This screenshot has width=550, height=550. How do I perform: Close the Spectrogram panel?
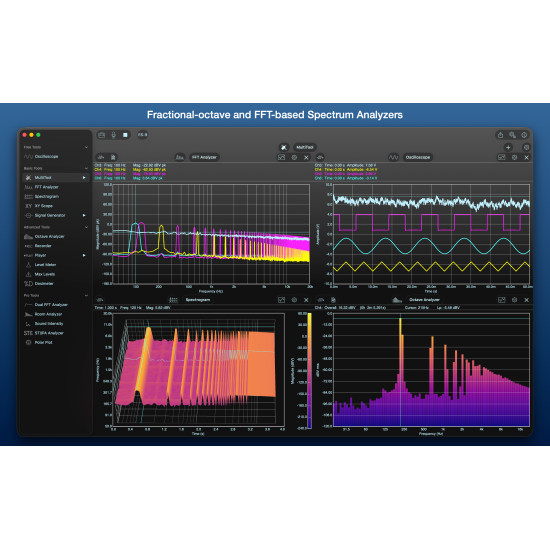coord(306,300)
